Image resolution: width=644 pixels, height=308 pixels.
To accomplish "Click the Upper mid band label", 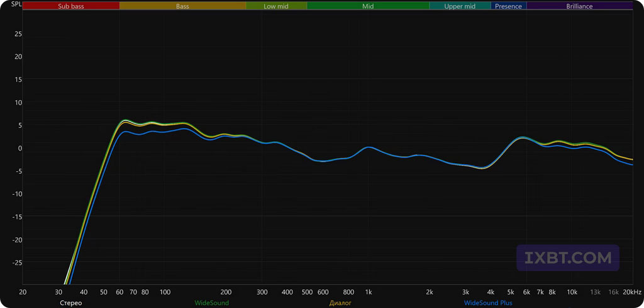I will pos(460,6).
